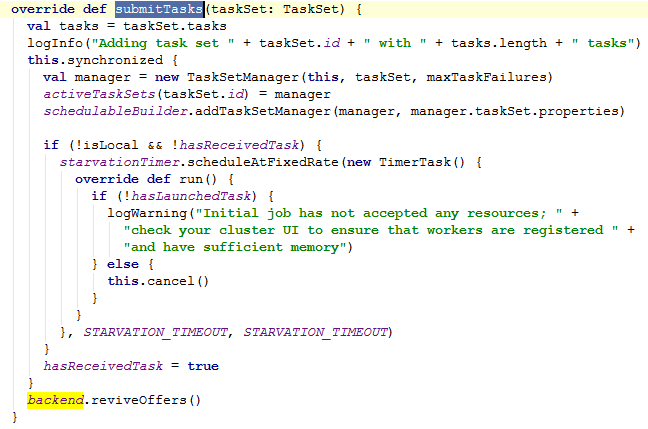The height and width of the screenshot is (429, 648).
Task: Click the logInfo call
Action: pos(55,43)
